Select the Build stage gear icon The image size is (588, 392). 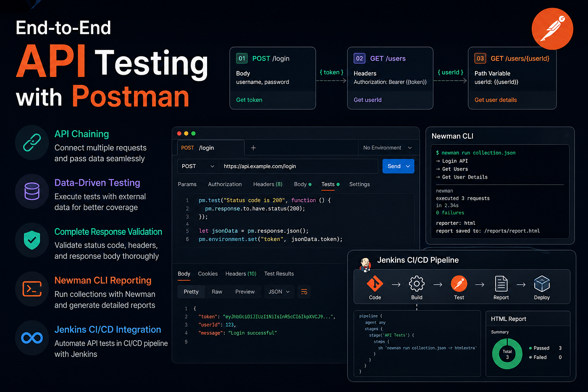point(417,284)
